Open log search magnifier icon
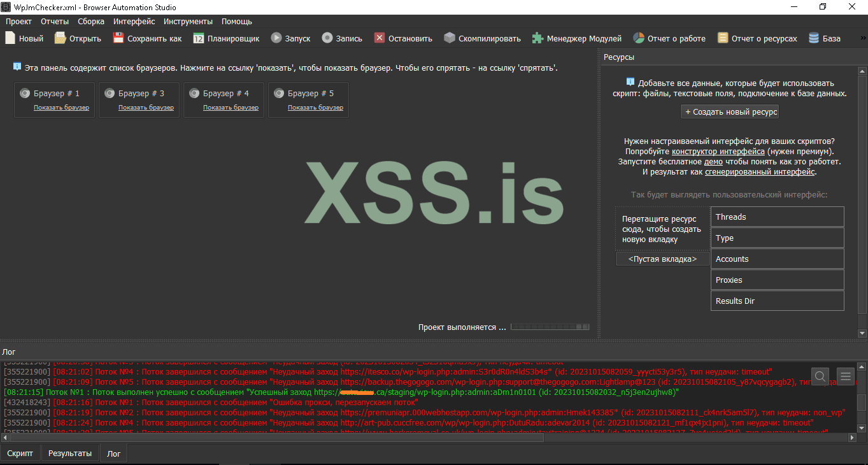The height and width of the screenshot is (465, 868). click(821, 376)
